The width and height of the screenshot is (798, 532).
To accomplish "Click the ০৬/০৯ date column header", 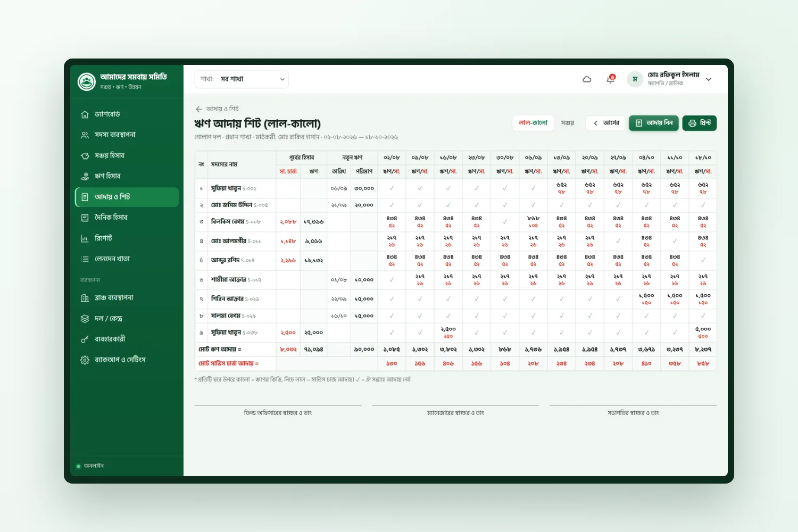I will click(533, 158).
